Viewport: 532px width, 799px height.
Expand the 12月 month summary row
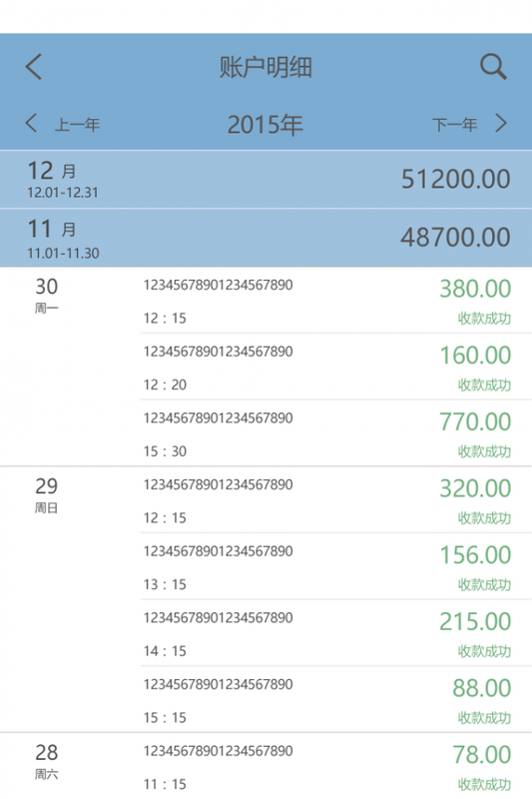[266, 180]
